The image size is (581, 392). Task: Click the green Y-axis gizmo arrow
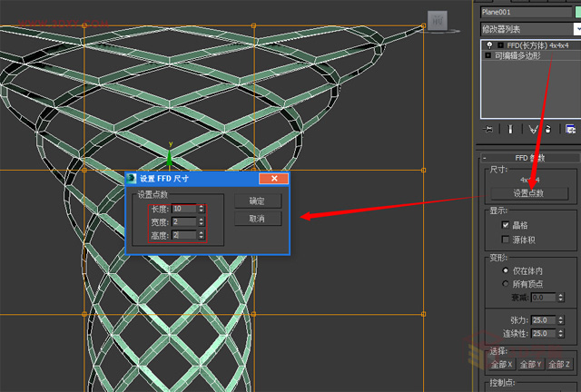click(x=170, y=158)
